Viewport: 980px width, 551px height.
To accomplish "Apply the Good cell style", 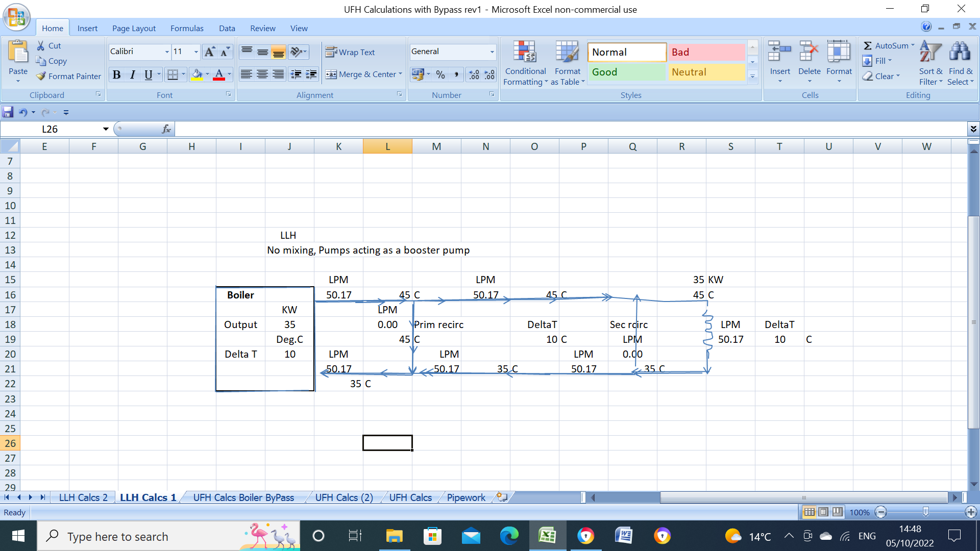I will pyautogui.click(x=627, y=72).
